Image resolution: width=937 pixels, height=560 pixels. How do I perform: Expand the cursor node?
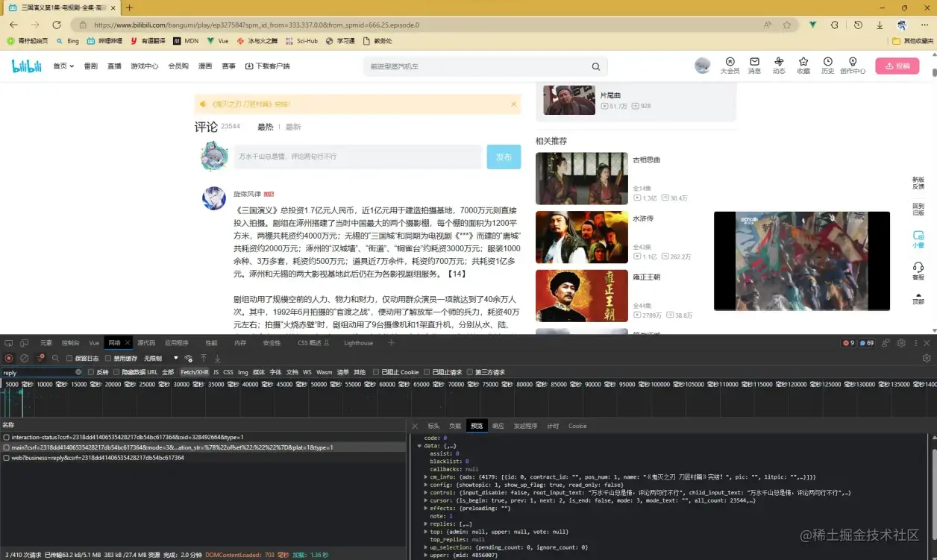pos(426,500)
